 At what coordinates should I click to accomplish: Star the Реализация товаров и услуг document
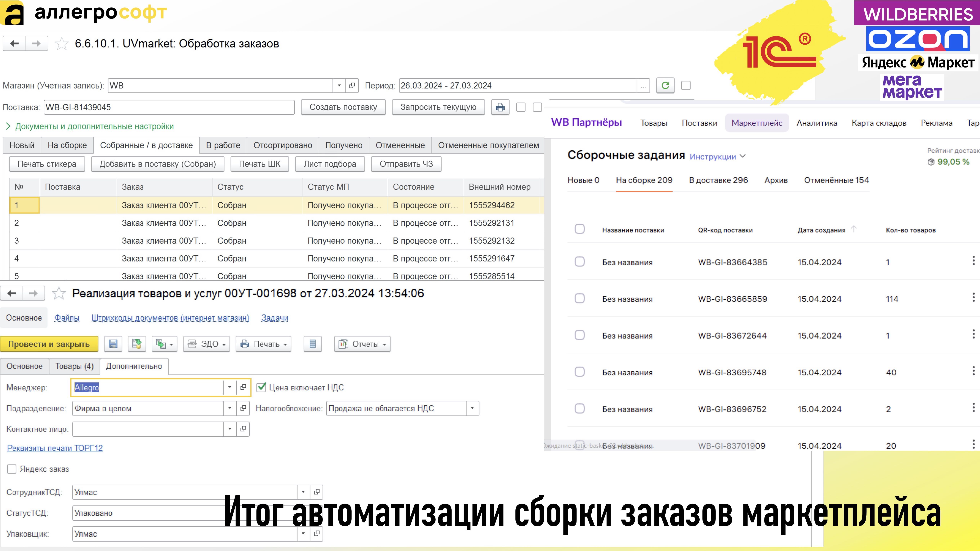pos(59,293)
